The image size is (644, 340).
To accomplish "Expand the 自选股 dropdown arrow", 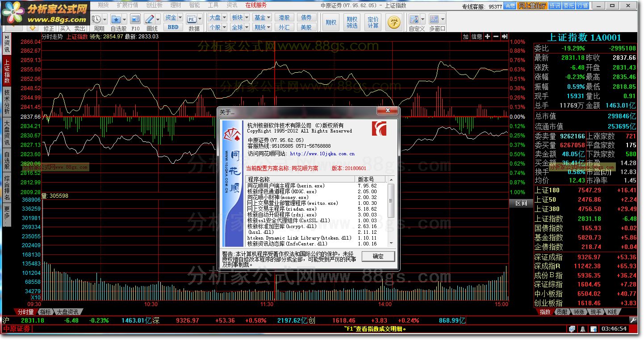I will pos(125,19).
